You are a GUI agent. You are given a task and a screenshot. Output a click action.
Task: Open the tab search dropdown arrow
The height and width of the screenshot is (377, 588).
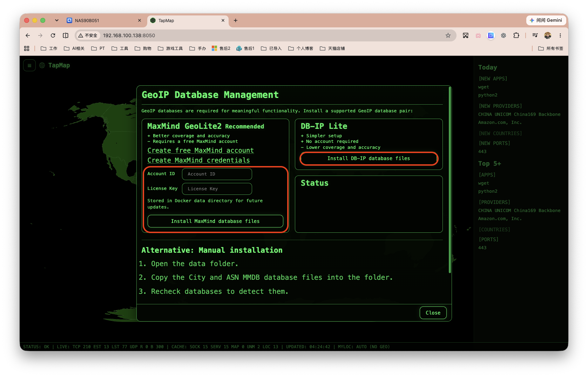pyautogui.click(x=57, y=20)
